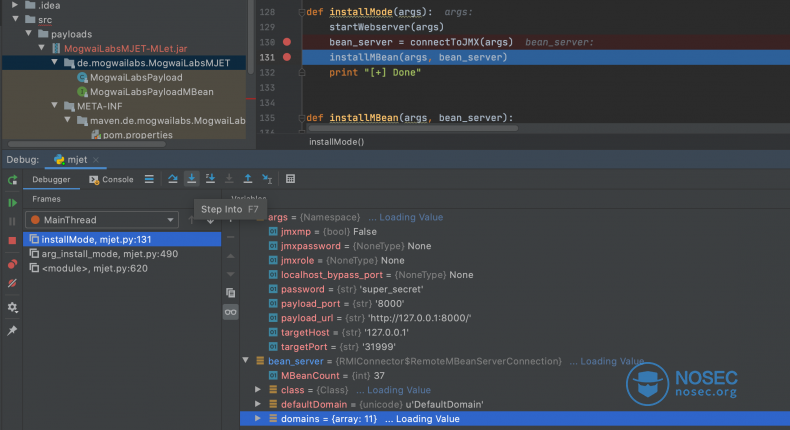Click the Step Out button
The image size is (790, 430).
pyautogui.click(x=248, y=179)
